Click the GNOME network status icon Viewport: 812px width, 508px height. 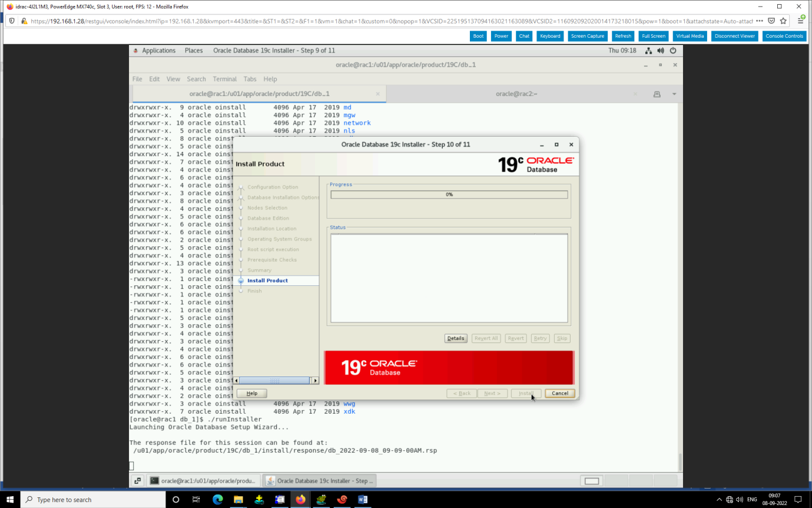pos(648,51)
